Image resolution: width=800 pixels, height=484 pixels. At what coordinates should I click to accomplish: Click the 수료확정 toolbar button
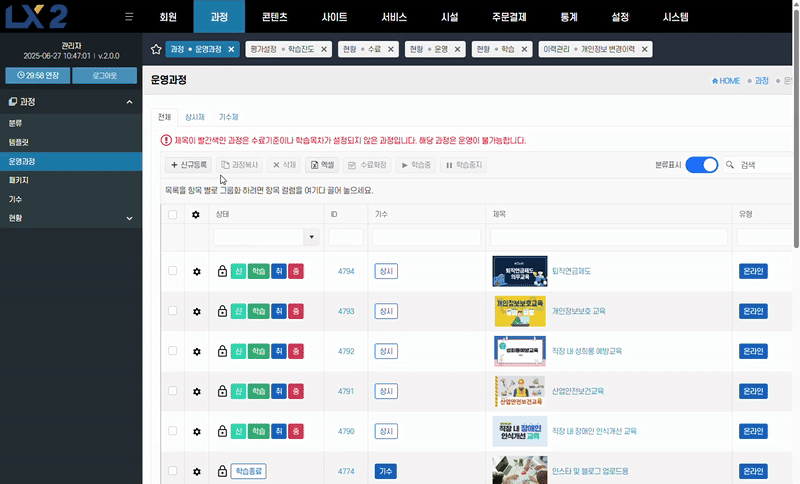tap(367, 165)
